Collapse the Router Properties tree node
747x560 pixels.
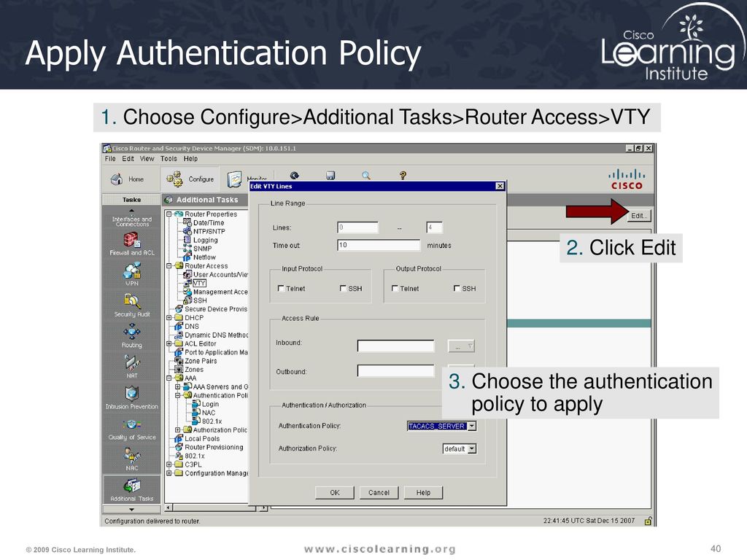(x=169, y=214)
